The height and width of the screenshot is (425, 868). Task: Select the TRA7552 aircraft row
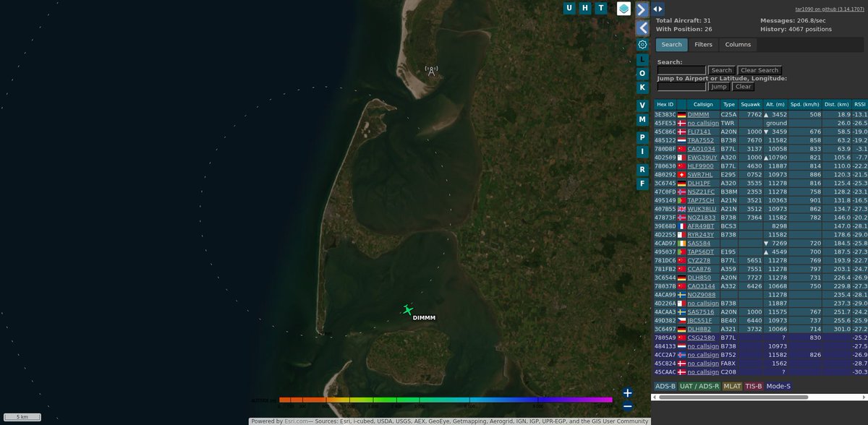[760, 140]
